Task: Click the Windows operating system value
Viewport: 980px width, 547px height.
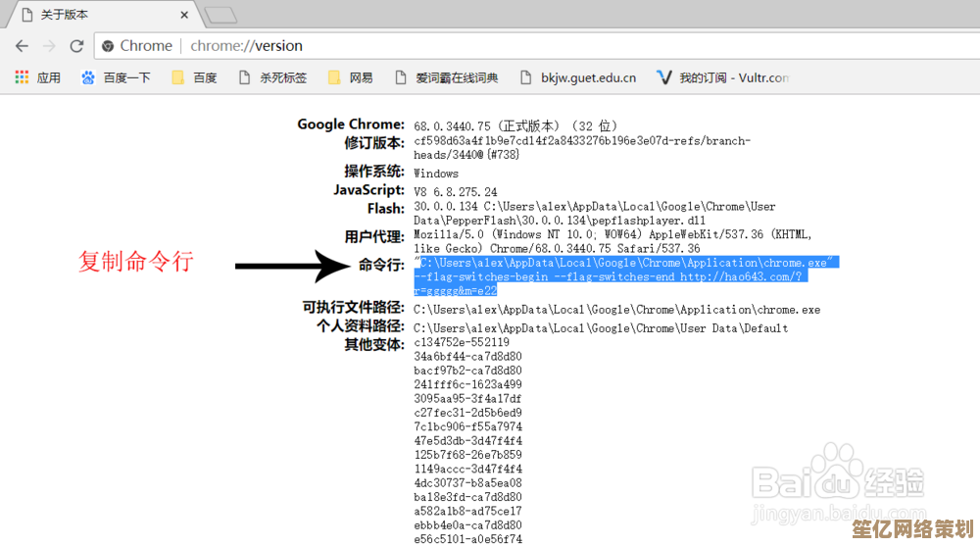Action: click(436, 174)
